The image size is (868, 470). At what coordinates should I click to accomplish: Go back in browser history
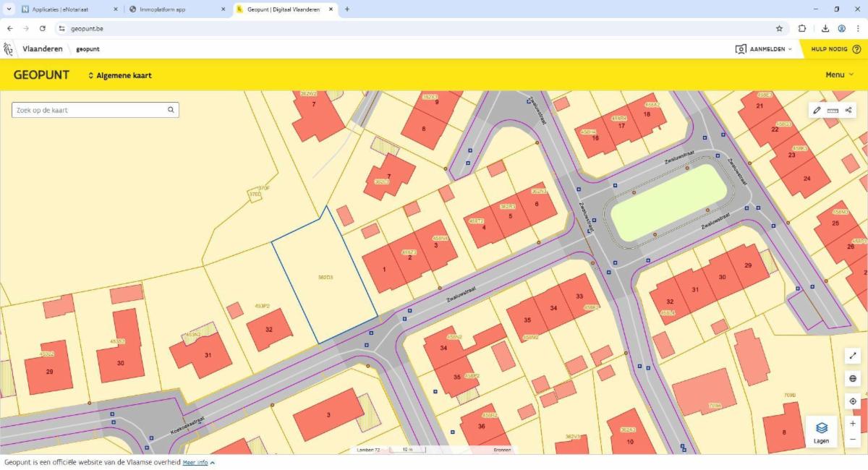pyautogui.click(x=10, y=28)
